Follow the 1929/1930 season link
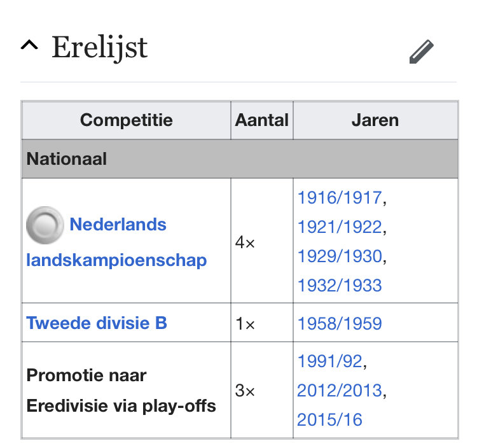Viewport: 477px width, 448px height. tap(340, 256)
